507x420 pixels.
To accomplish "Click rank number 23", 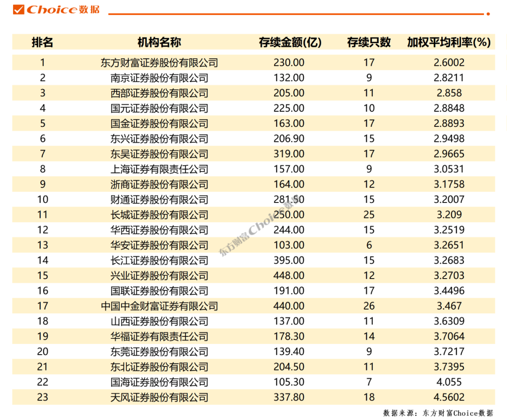I will tap(42, 397).
